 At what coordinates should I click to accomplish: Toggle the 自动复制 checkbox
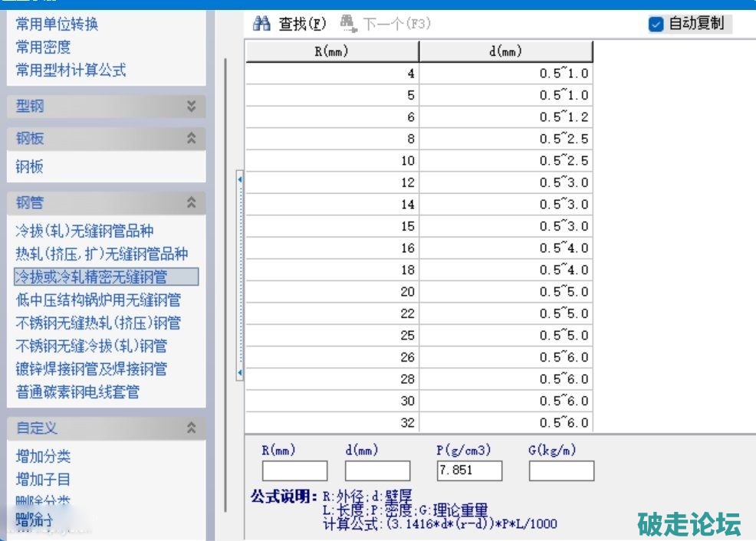point(656,24)
